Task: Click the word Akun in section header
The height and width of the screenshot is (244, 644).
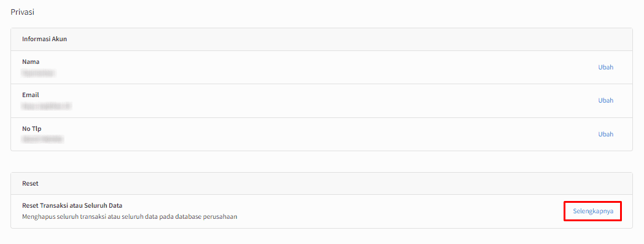Action: pyautogui.click(x=60, y=39)
